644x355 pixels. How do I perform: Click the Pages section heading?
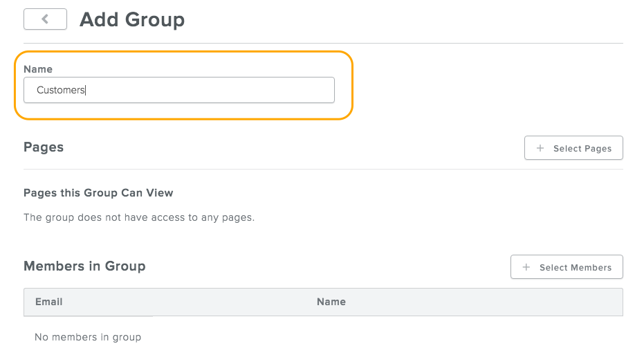click(44, 147)
